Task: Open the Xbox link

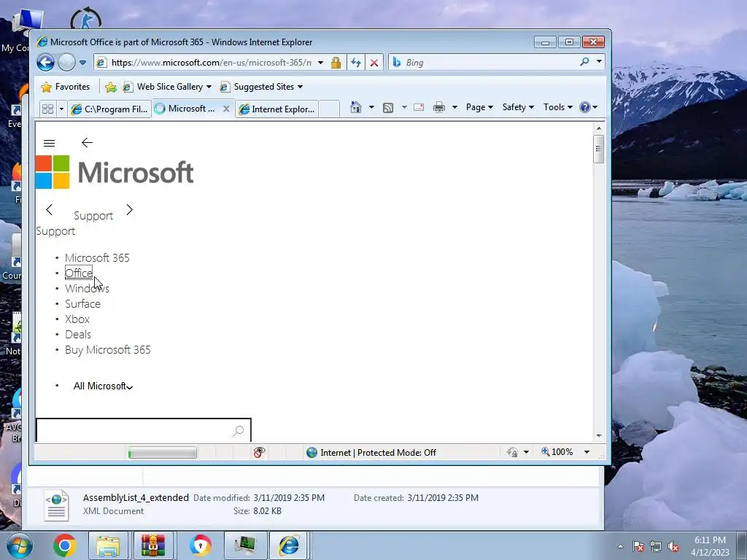Action: coord(77,319)
